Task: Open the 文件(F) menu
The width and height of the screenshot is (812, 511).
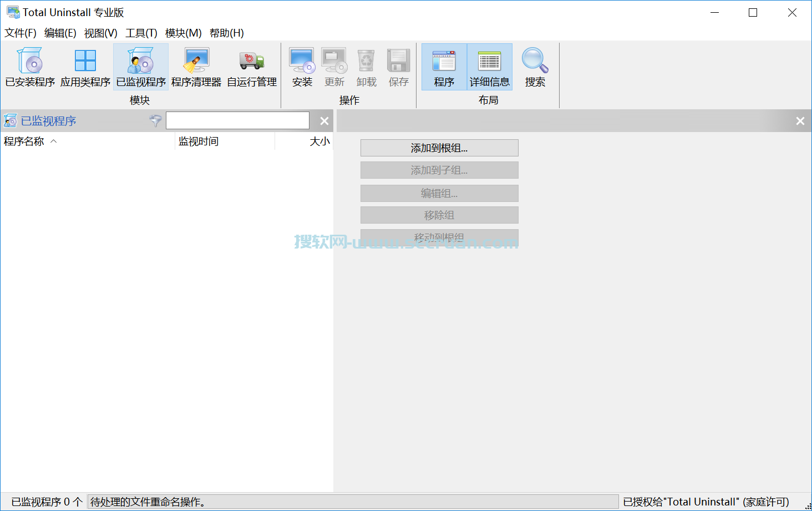Action: (x=21, y=33)
